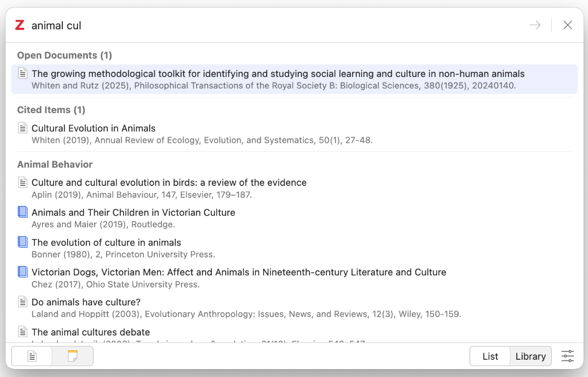Click the "Animal Behavior" collection header
Image resolution: width=588 pixels, height=377 pixels.
click(55, 164)
